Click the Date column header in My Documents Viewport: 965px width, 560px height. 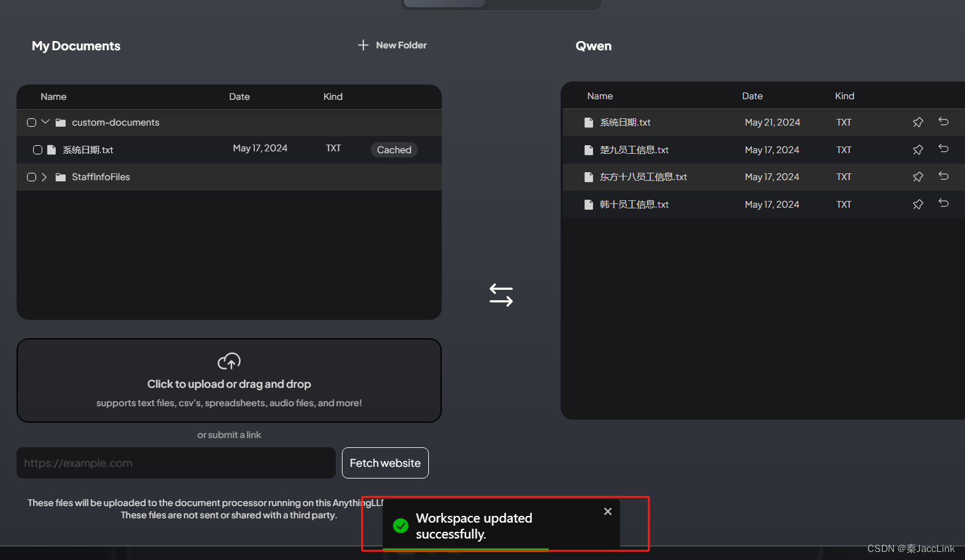point(240,97)
